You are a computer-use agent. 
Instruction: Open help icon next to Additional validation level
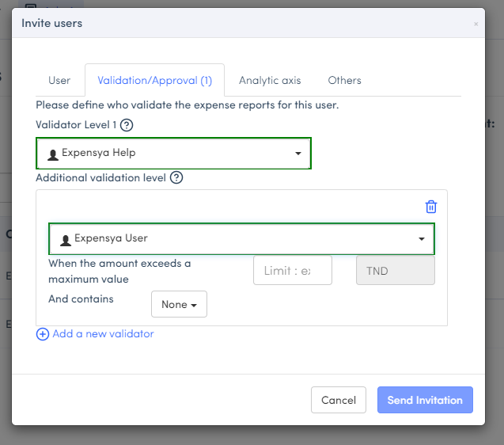[x=176, y=178]
